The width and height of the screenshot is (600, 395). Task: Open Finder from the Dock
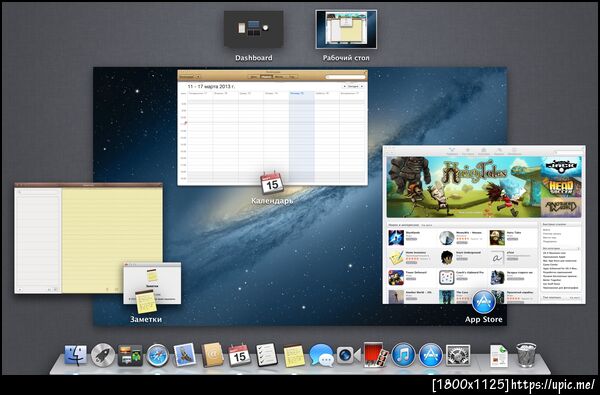pyautogui.click(x=75, y=355)
